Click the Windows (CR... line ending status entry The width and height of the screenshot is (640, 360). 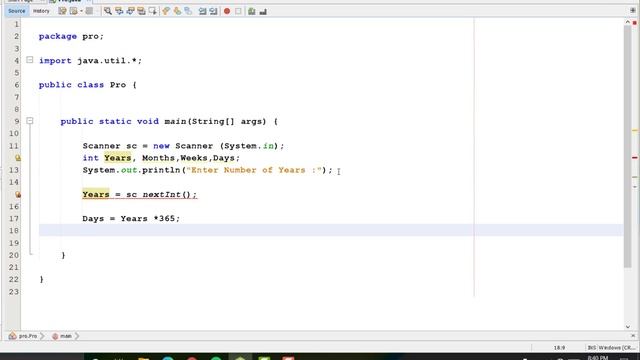point(617,348)
